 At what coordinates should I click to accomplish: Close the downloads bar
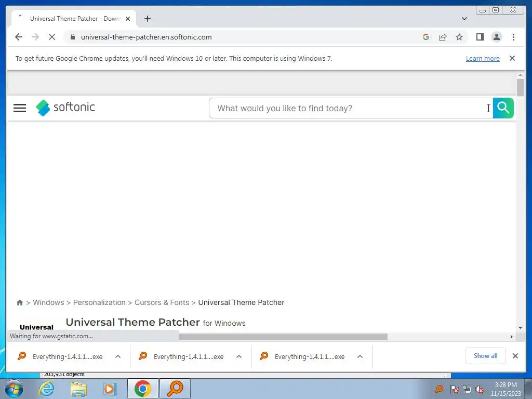[x=515, y=356]
